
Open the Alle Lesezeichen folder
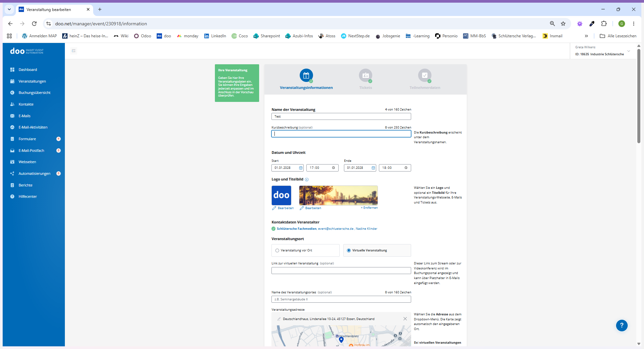pyautogui.click(x=618, y=36)
